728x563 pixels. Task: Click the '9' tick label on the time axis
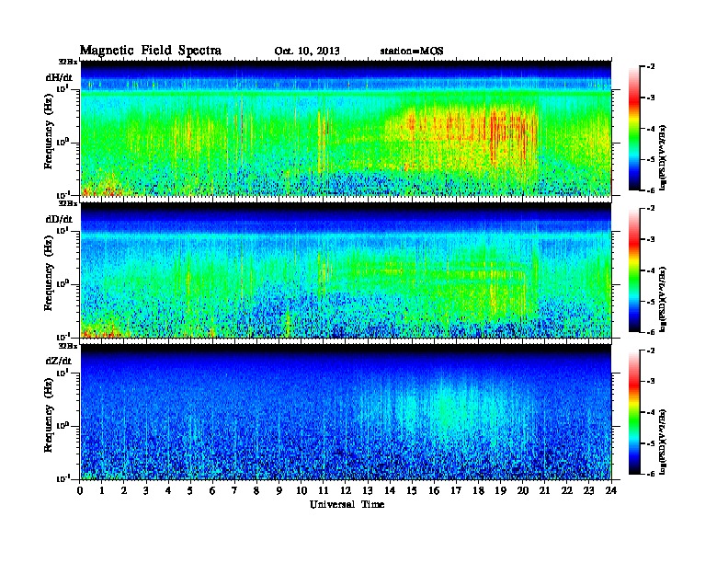click(x=279, y=491)
